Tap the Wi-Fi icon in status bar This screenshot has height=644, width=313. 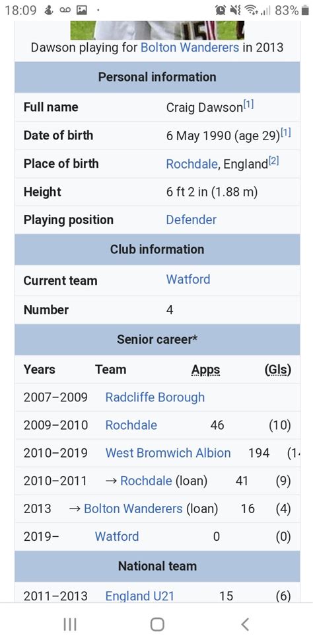[x=250, y=11]
